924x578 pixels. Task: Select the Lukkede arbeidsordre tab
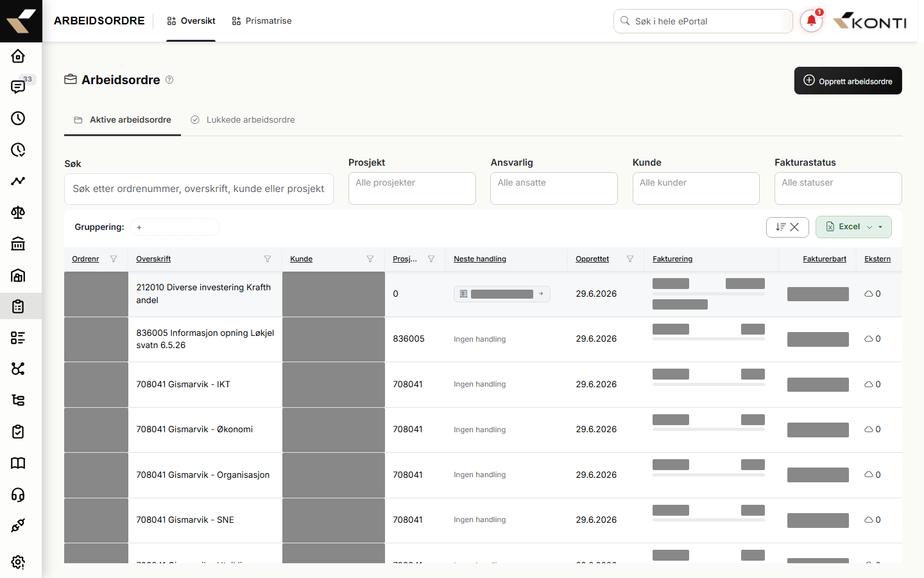coord(243,120)
